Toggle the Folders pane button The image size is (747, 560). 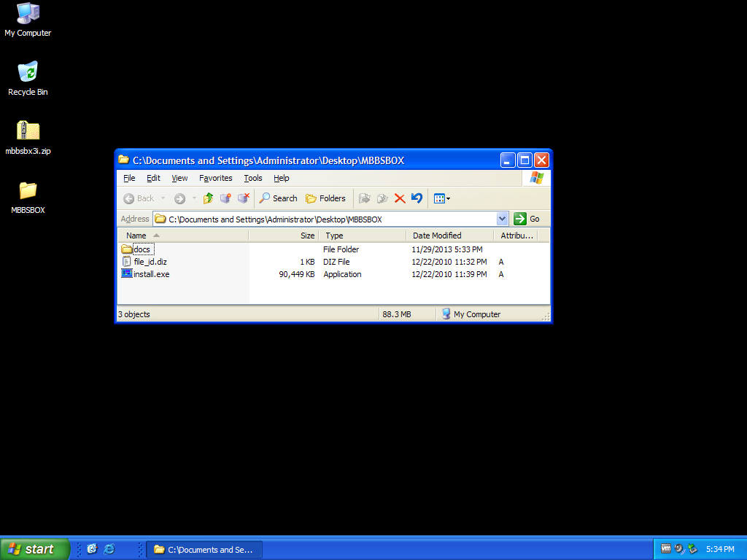tap(325, 198)
